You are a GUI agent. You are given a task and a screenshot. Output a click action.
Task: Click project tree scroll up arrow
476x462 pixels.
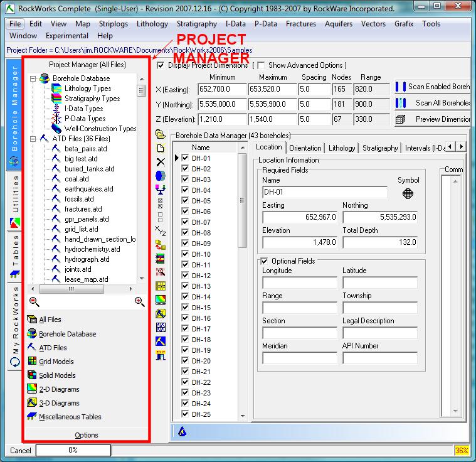click(142, 79)
